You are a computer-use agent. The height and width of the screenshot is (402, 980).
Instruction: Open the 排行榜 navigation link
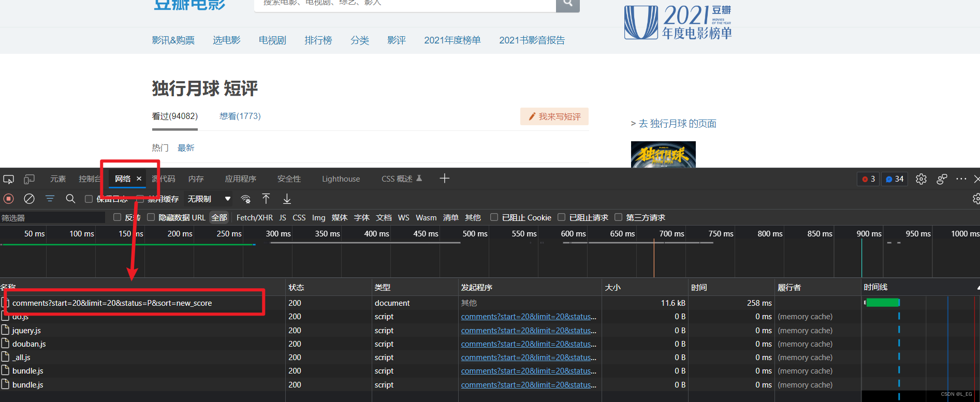point(318,40)
